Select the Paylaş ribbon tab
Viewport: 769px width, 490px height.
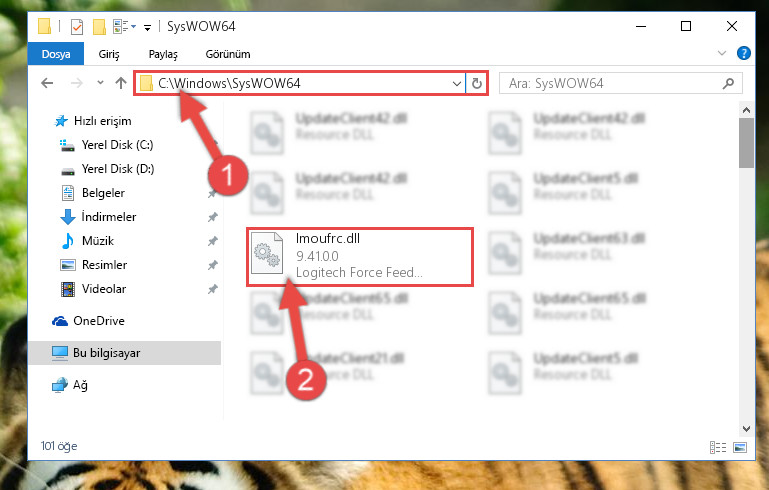(x=163, y=54)
